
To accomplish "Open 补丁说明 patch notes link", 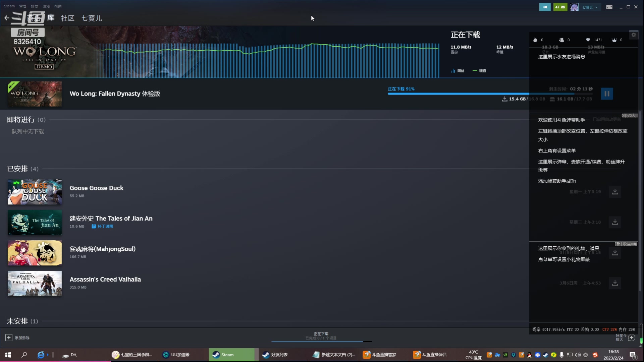I will (x=102, y=227).
